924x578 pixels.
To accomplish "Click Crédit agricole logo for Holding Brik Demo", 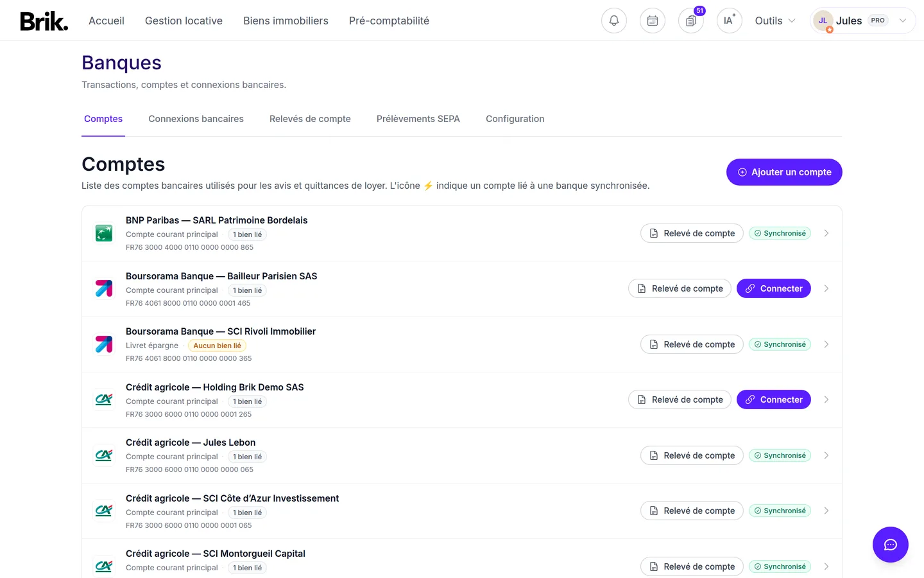I will pos(104,399).
